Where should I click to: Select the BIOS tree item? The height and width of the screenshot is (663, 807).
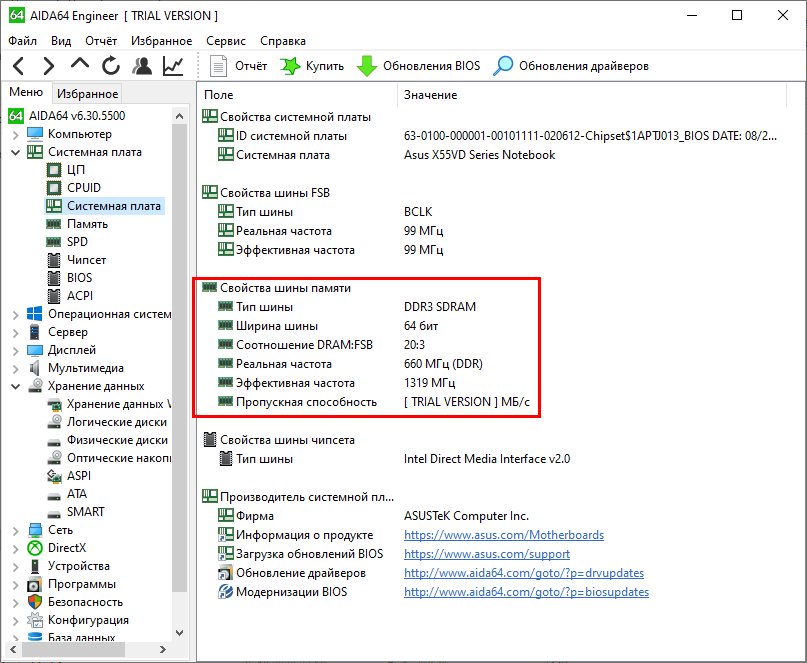(79, 278)
